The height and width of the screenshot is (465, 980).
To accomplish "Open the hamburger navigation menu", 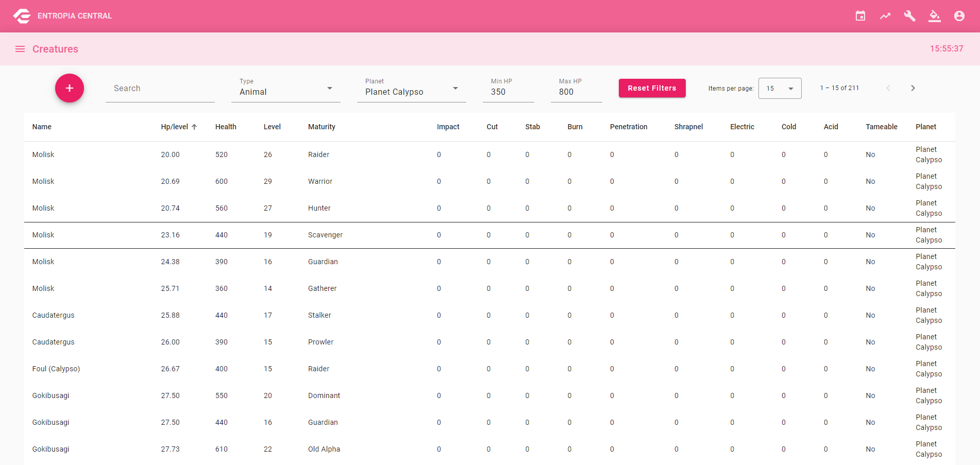I will pyautogui.click(x=20, y=49).
